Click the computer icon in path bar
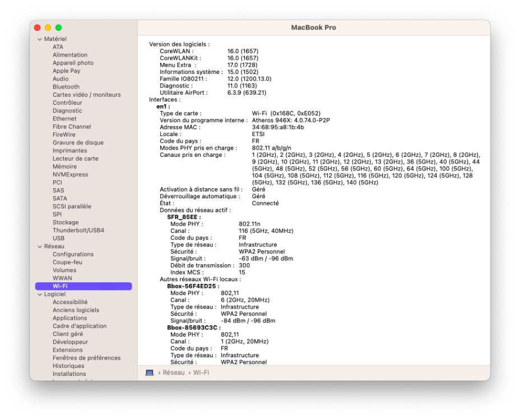 pyautogui.click(x=150, y=372)
